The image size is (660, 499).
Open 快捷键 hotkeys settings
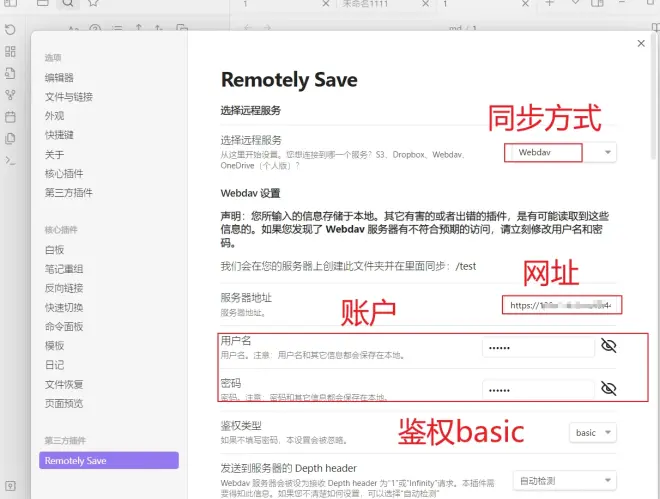pos(59,135)
